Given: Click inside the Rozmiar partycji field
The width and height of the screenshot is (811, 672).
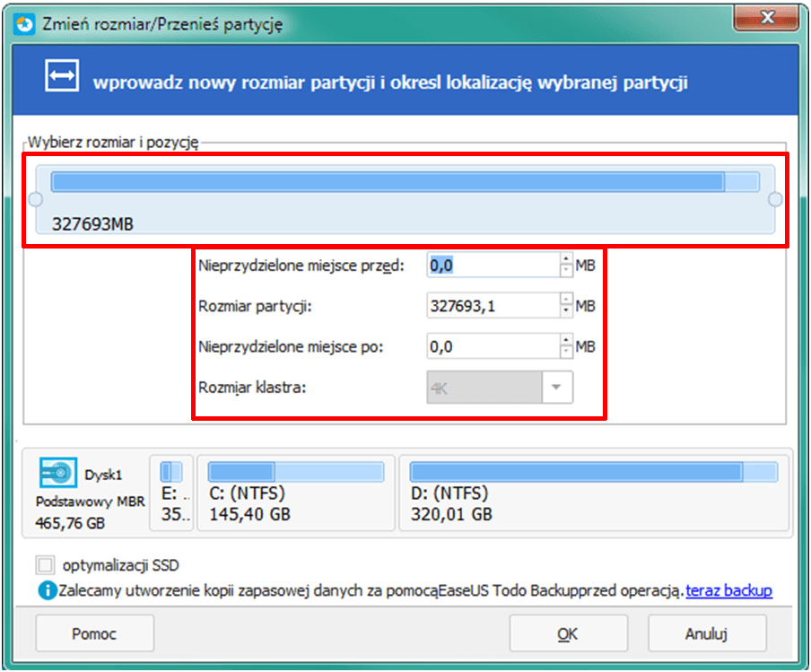Looking at the screenshot, I should tap(492, 306).
